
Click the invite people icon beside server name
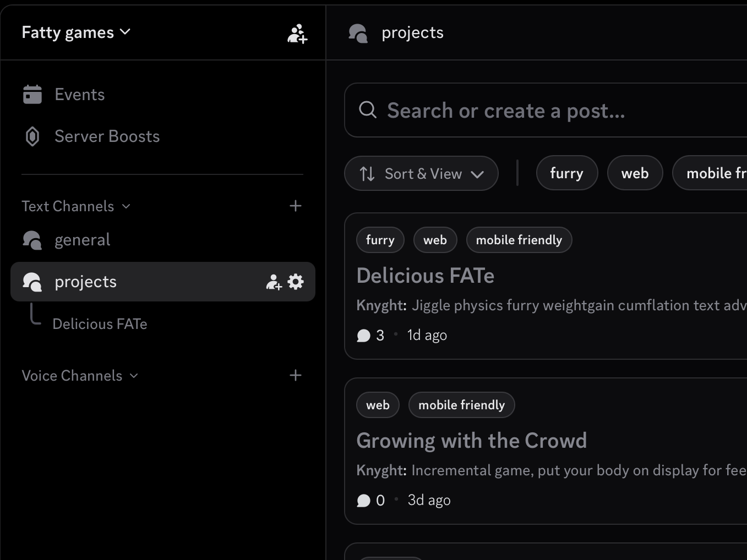click(297, 34)
